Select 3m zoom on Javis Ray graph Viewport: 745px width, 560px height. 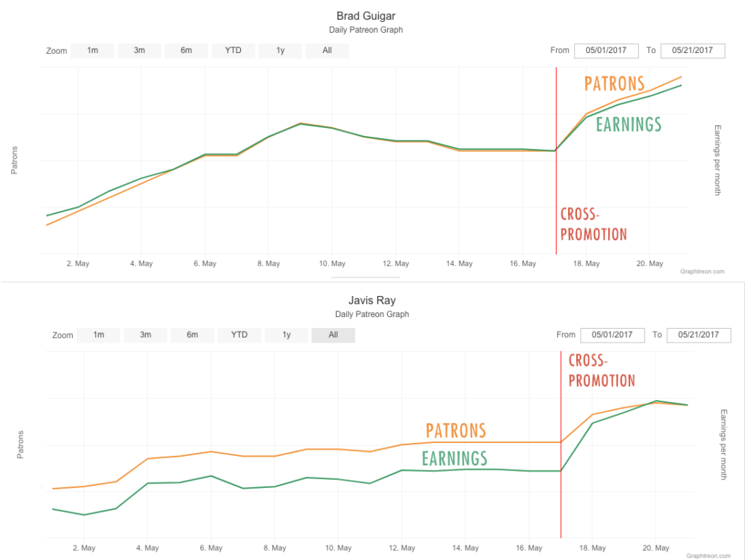145,335
